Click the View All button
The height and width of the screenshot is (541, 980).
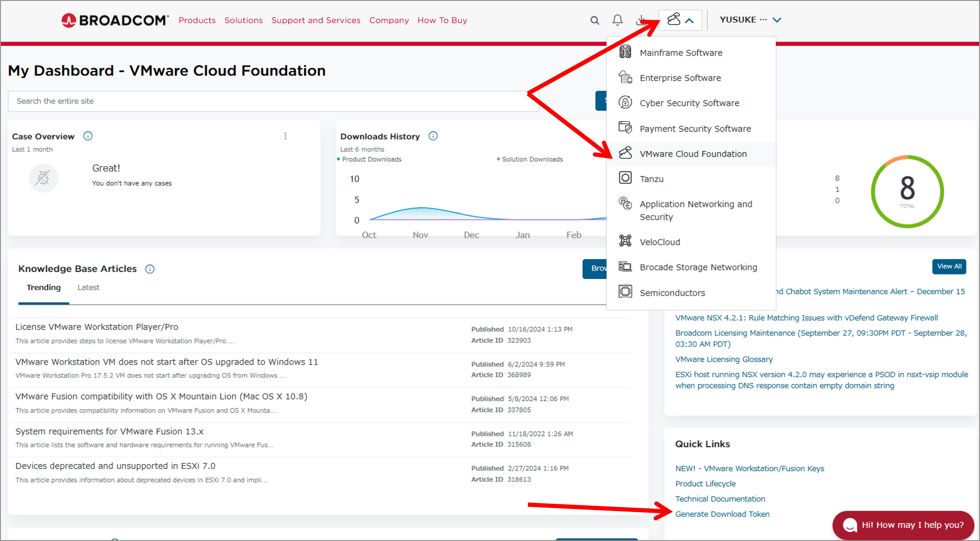pyautogui.click(x=949, y=266)
